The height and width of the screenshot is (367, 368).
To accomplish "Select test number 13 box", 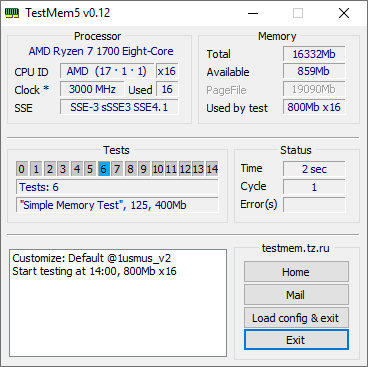I will [x=198, y=169].
